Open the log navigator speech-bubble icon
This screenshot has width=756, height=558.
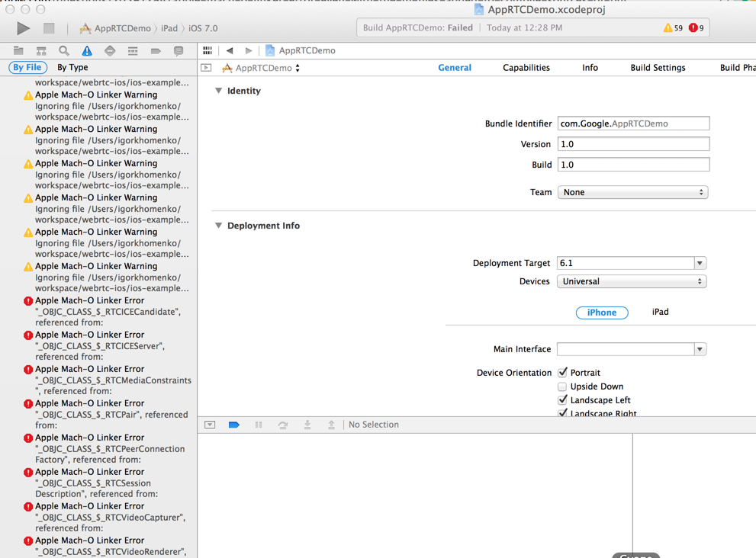(x=179, y=50)
